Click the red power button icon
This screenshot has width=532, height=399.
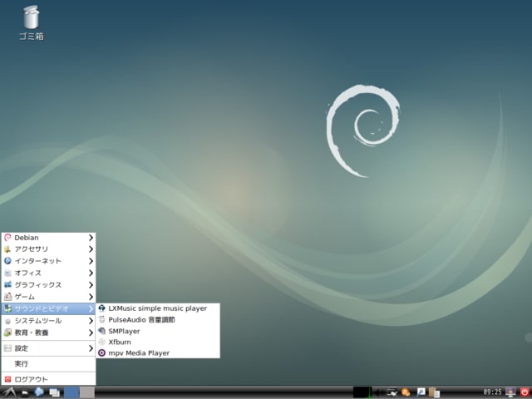pos(525,392)
